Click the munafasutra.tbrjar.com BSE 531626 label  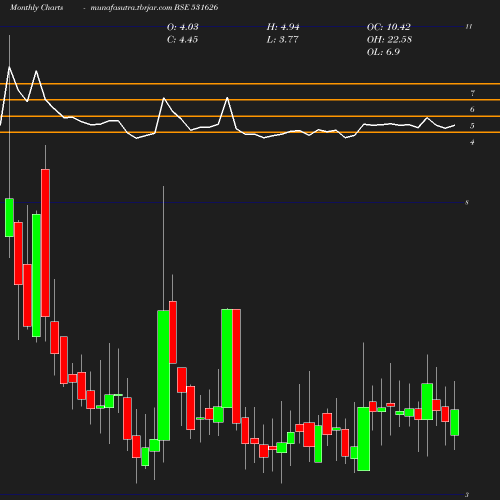click(154, 7)
